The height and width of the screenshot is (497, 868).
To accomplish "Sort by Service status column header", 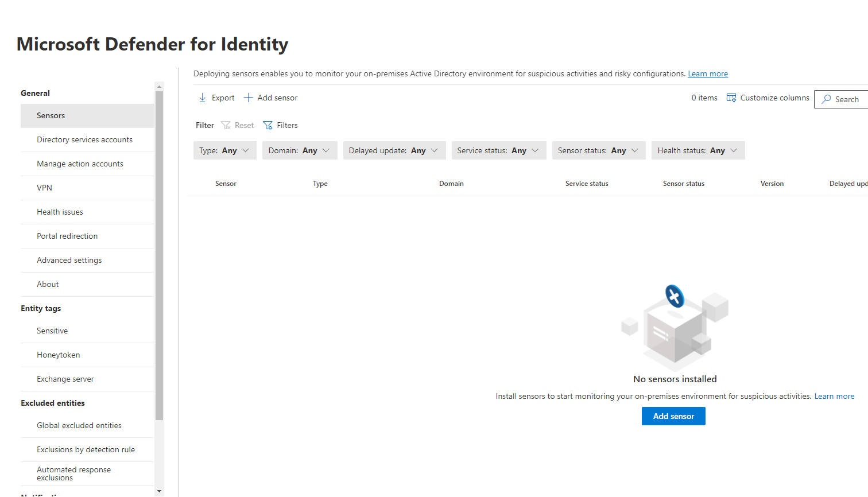I will [x=587, y=184].
